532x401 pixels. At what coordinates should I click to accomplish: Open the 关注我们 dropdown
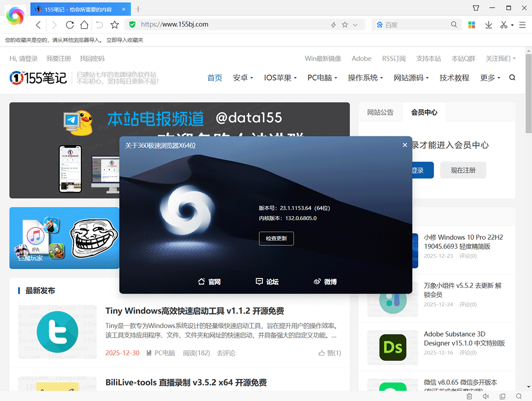pyautogui.click(x=500, y=58)
